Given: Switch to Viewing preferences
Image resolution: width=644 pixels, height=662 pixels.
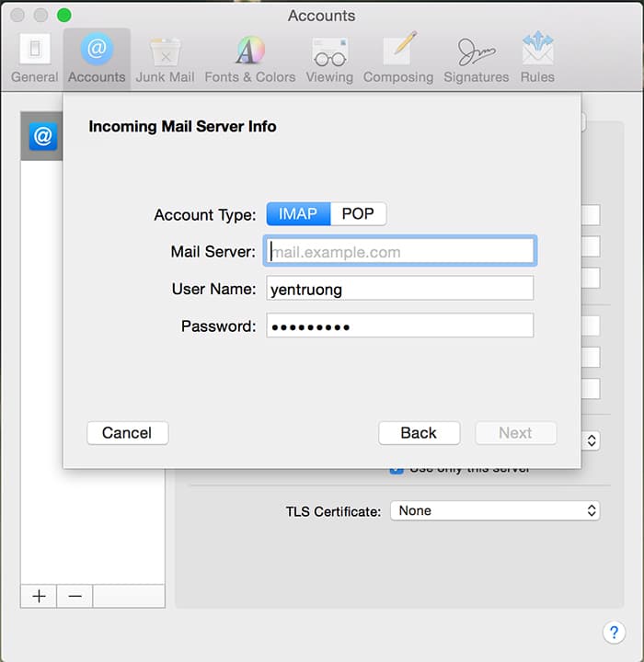Looking at the screenshot, I should click(x=328, y=59).
